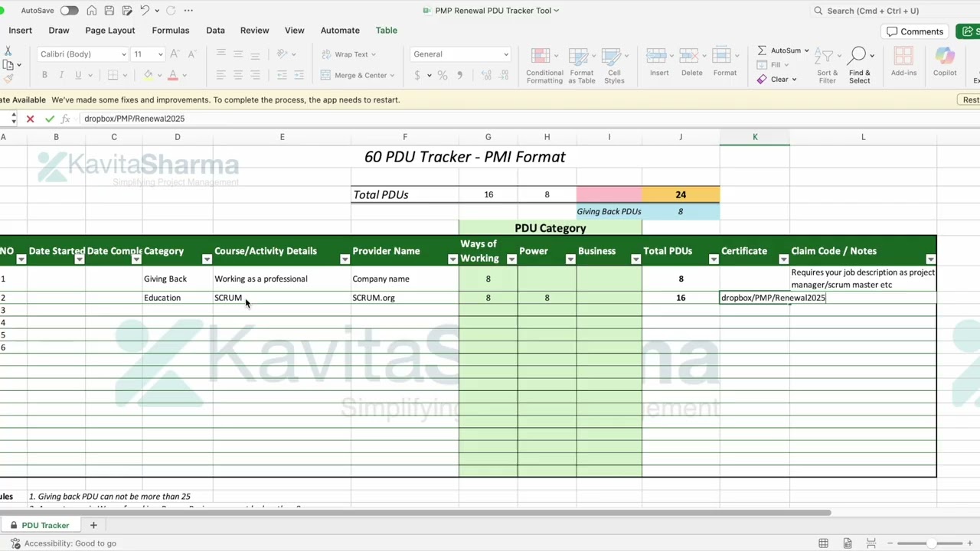Click AutoSum sigma button
980x551 pixels.
(x=782, y=51)
